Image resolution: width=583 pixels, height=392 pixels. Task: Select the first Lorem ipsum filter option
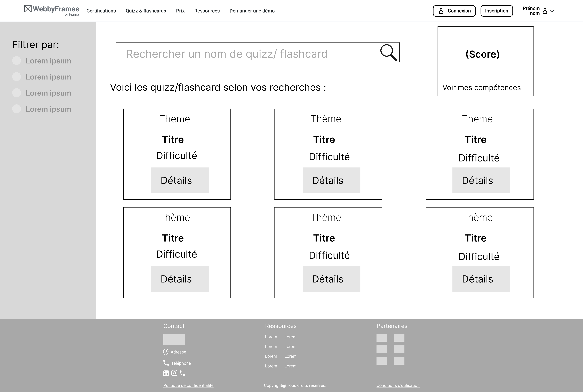[42, 61]
